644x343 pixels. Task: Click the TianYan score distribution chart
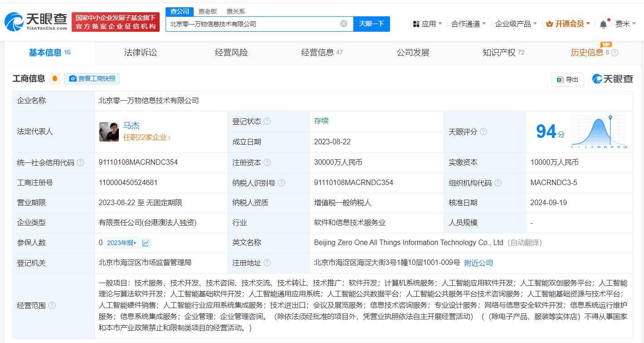(599, 132)
